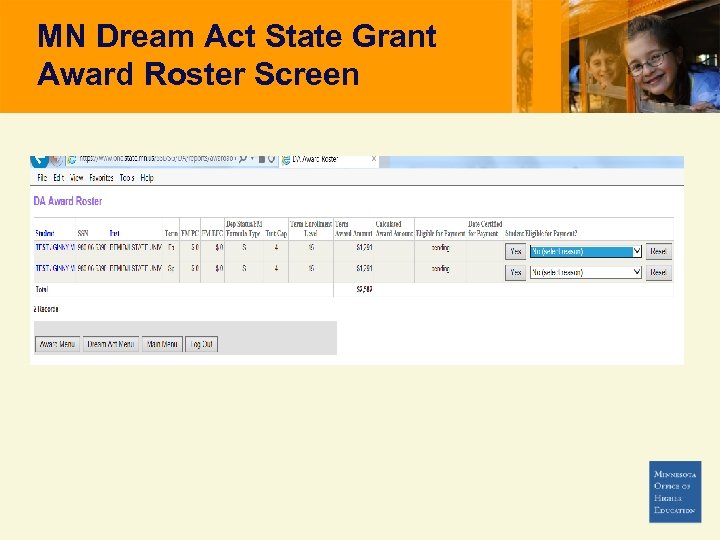Click the DA Award Roster page heading

pyautogui.click(x=68, y=201)
